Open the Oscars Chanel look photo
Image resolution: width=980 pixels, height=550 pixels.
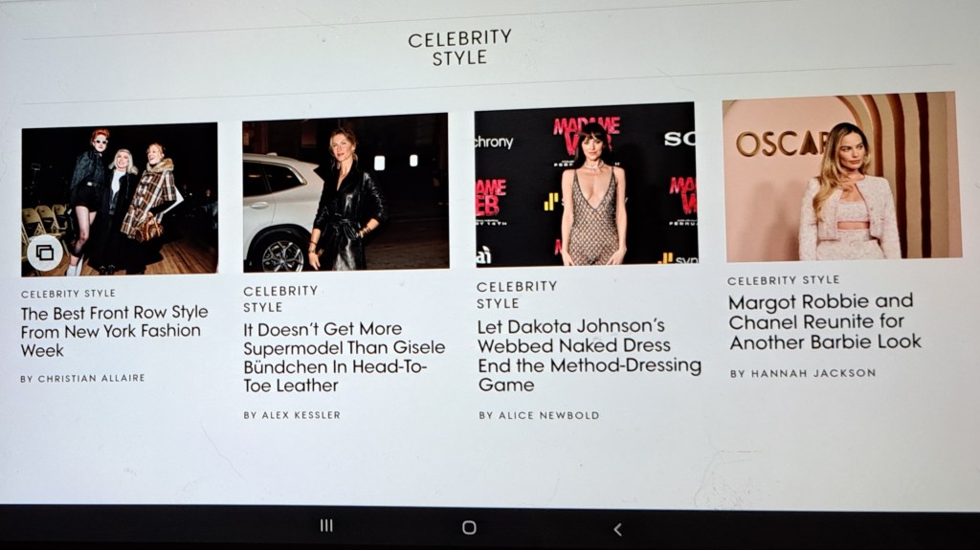[841, 177]
